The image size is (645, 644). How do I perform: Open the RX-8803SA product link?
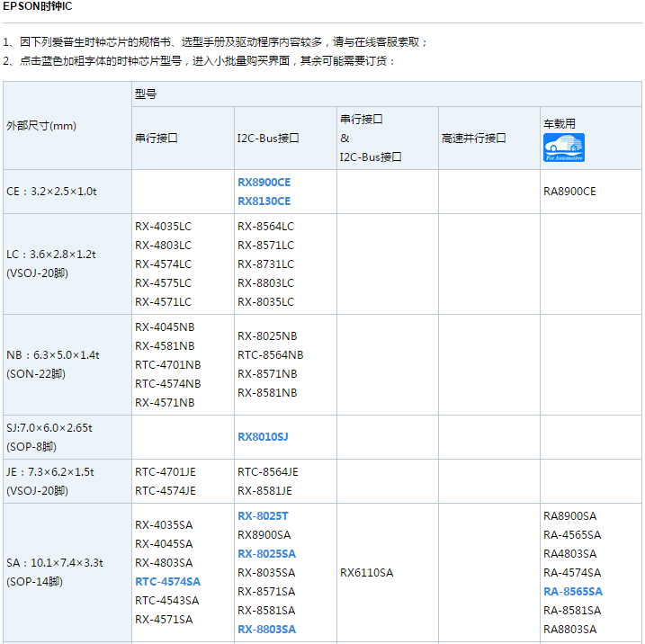[x=266, y=630]
